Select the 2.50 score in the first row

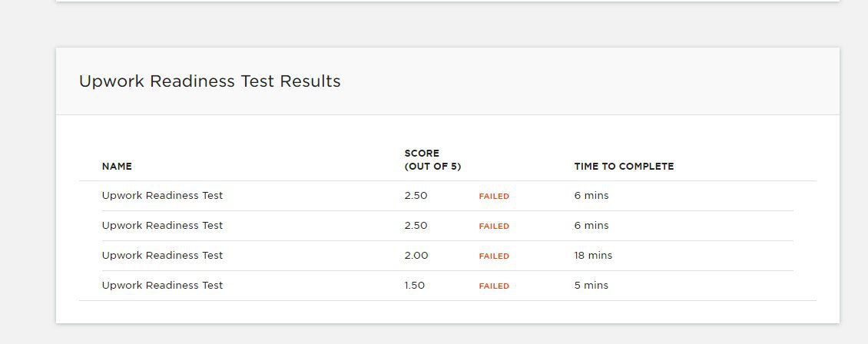pyautogui.click(x=416, y=196)
